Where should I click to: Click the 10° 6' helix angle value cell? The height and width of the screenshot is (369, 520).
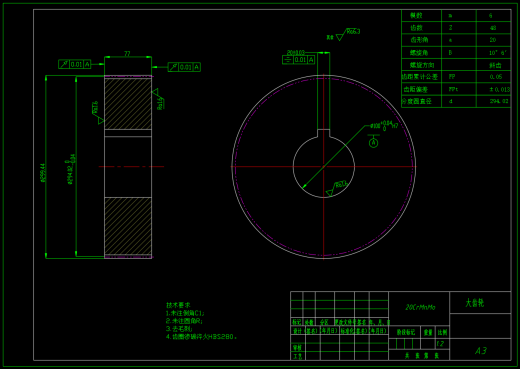(494, 53)
